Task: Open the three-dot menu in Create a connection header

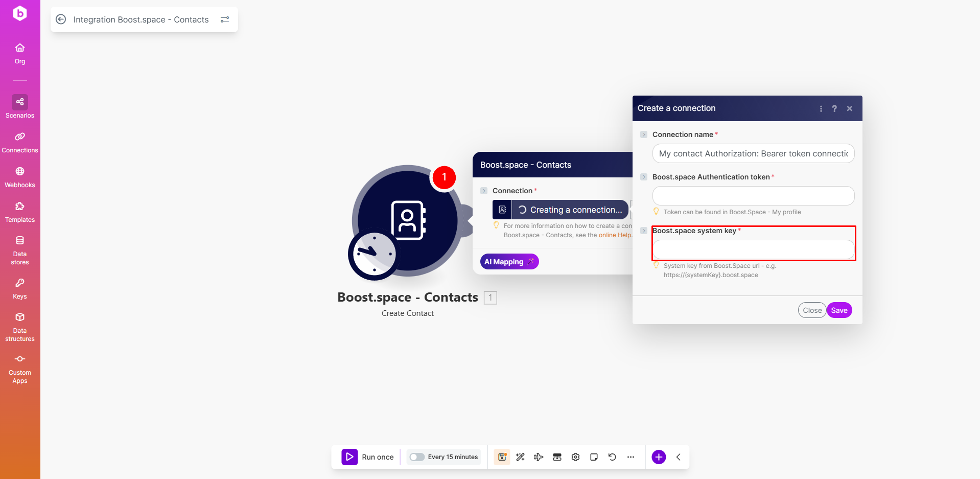Action: 821,108
